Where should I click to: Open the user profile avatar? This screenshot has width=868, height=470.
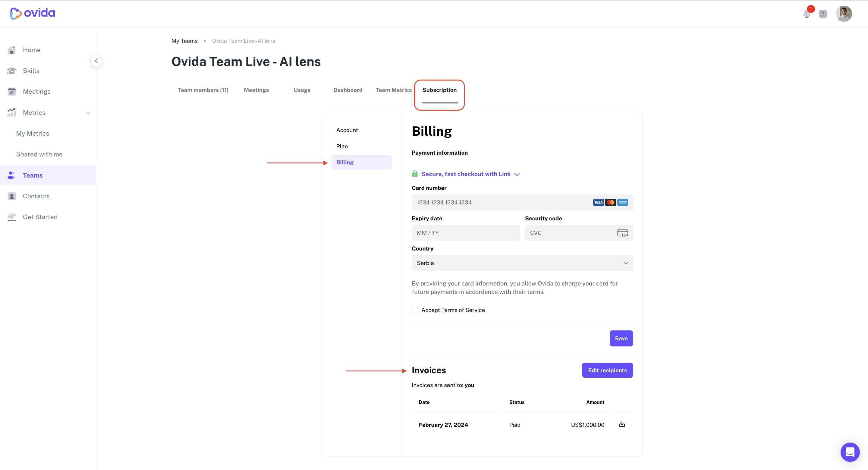coord(844,14)
